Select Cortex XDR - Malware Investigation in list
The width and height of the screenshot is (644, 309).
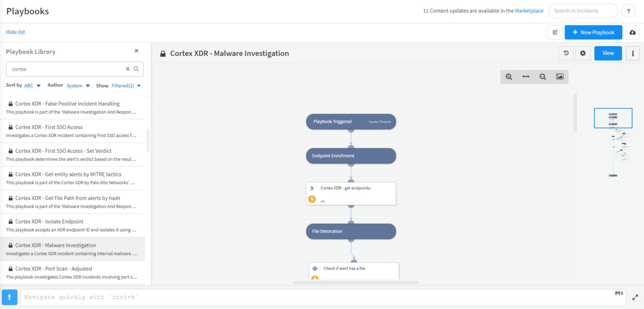pyautogui.click(x=72, y=249)
